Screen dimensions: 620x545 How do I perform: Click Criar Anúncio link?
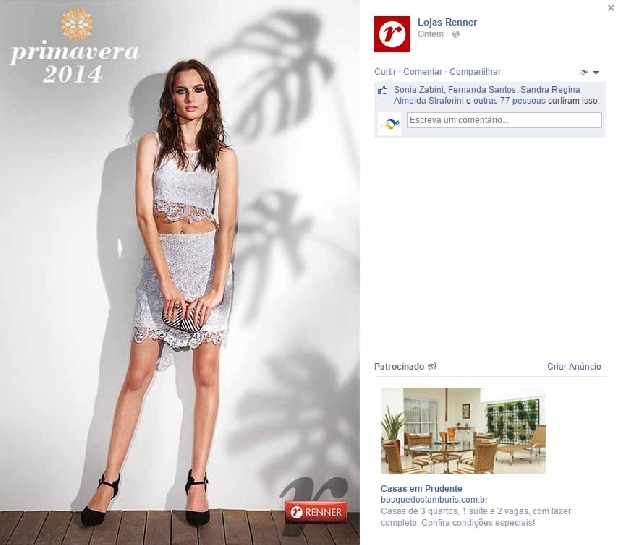574,367
